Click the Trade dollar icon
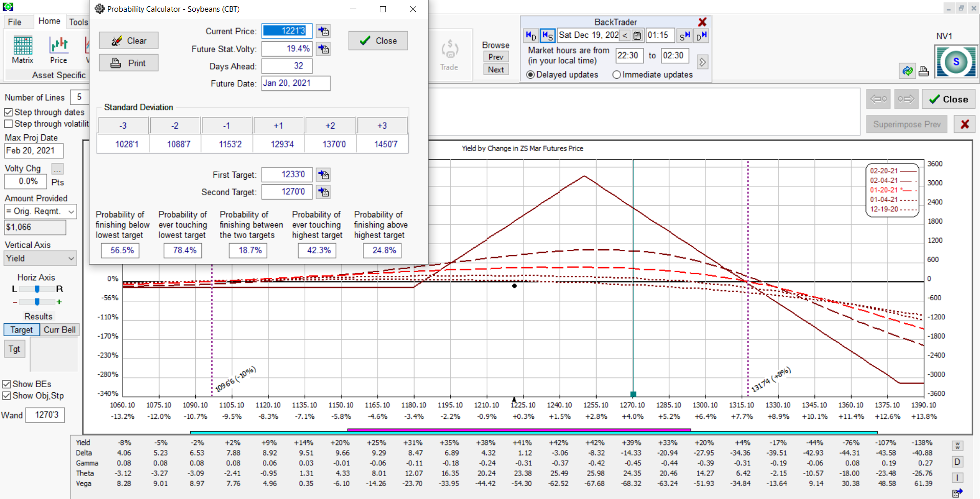 pyautogui.click(x=449, y=55)
